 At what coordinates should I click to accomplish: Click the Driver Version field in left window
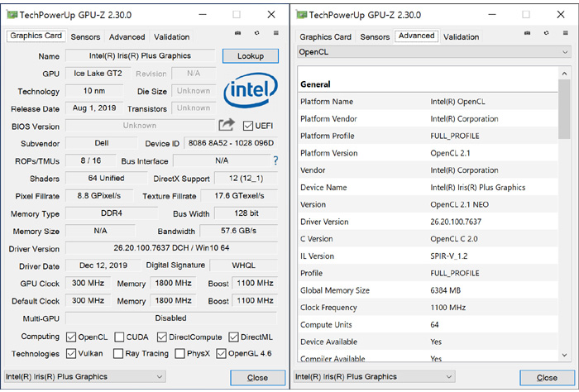point(171,247)
